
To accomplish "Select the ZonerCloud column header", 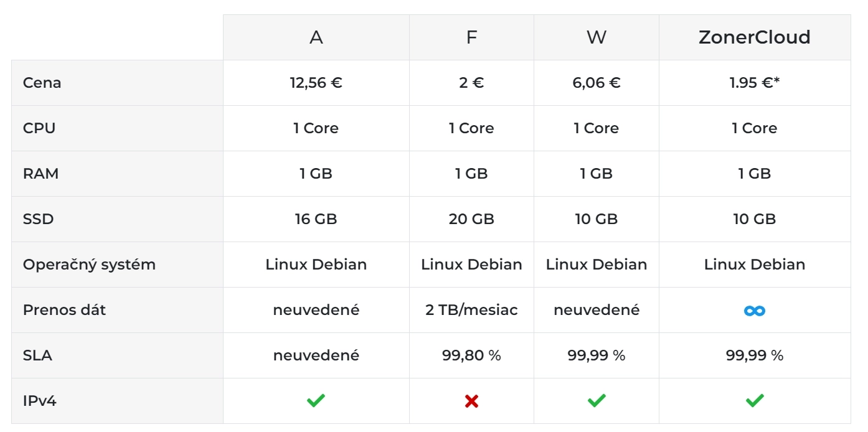I will [755, 37].
